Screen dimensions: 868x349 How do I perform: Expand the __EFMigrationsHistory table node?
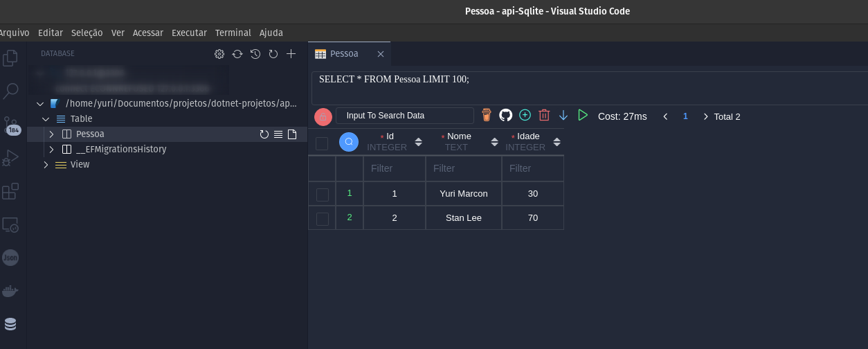tap(51, 150)
